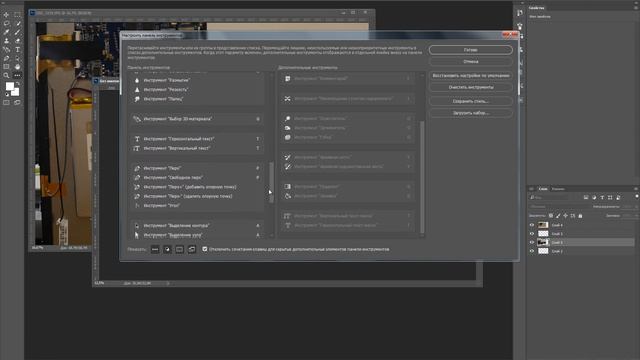Viewport: 640px width, 360px height.
Task: Click the left tool list scrollbar thumb
Action: point(271,182)
